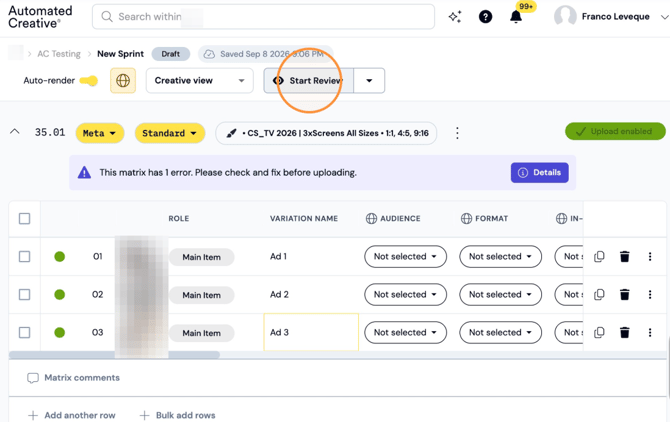Open the Meta platform dropdown
This screenshot has height=422, width=670.
tap(100, 133)
